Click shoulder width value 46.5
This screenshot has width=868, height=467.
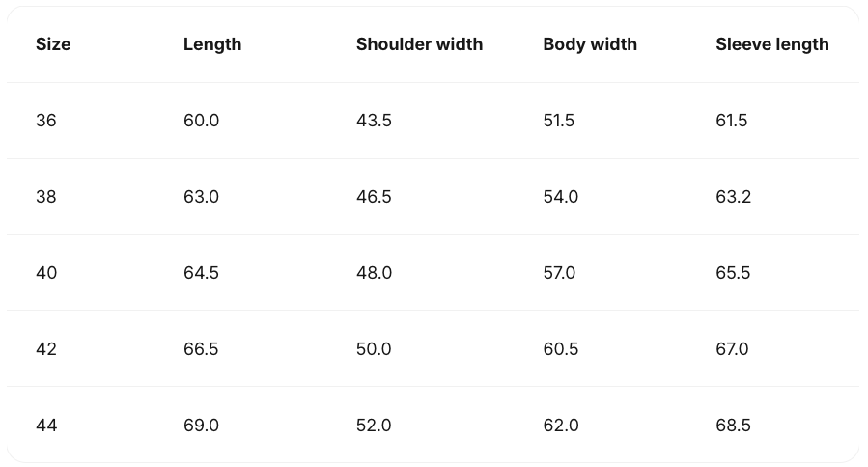pos(375,197)
